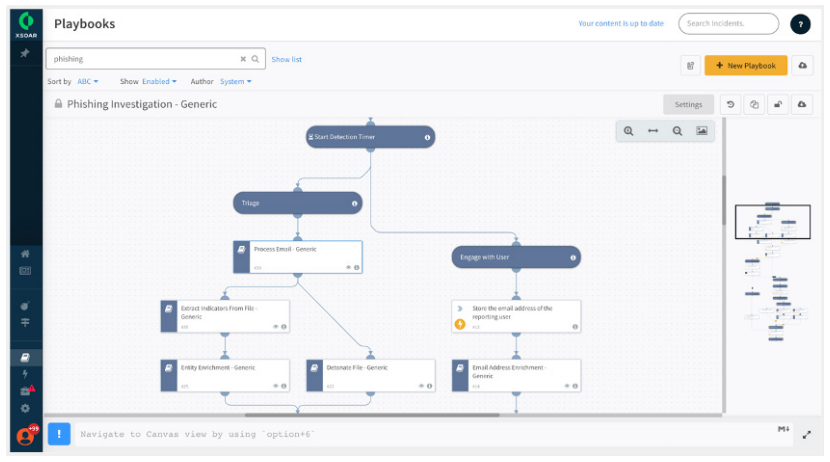This screenshot has height=462, width=830.
Task: Toggle the eye icon on Detonate File - Generic
Action: click(x=421, y=386)
